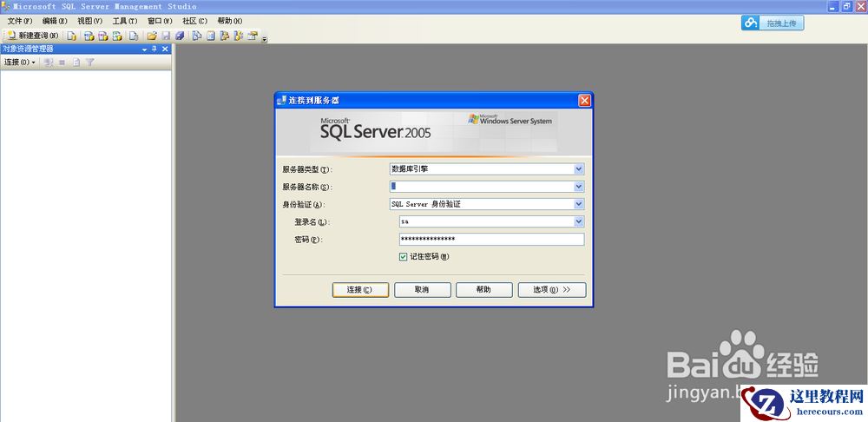Open the 工具(T) menu

(124, 21)
